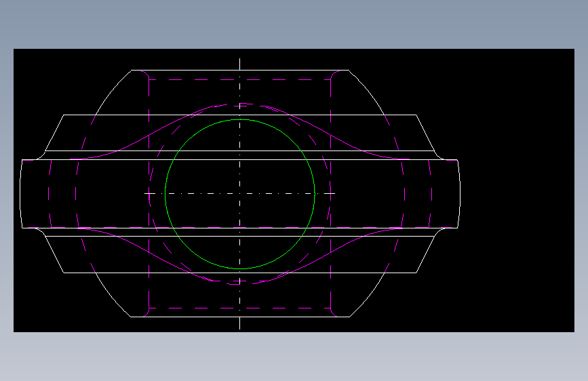Pick the horizontal dash-dot centerline
Screen dimensions: 588x381
point(239,193)
